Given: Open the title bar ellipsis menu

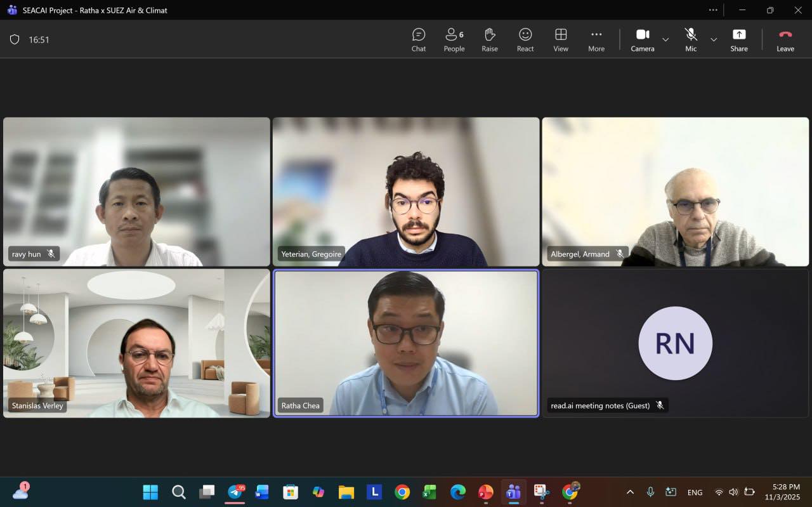Looking at the screenshot, I should 713,10.
